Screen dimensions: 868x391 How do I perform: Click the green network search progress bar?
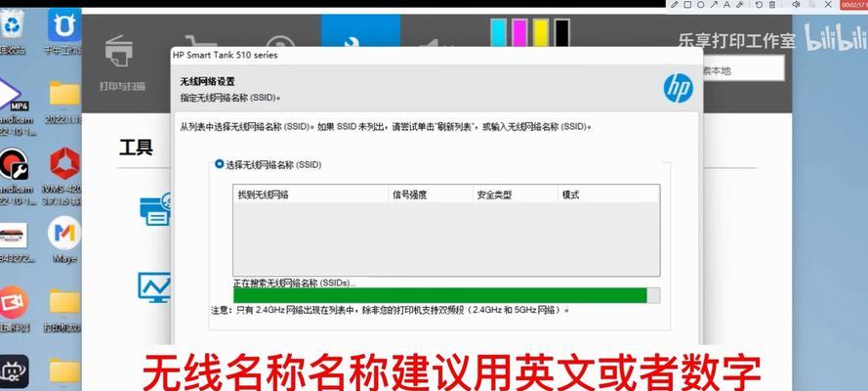click(439, 295)
